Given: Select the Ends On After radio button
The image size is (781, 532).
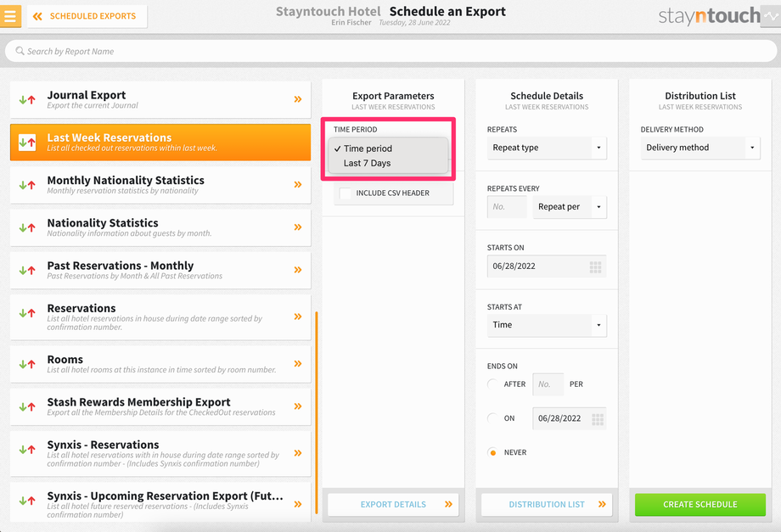Looking at the screenshot, I should click(492, 384).
